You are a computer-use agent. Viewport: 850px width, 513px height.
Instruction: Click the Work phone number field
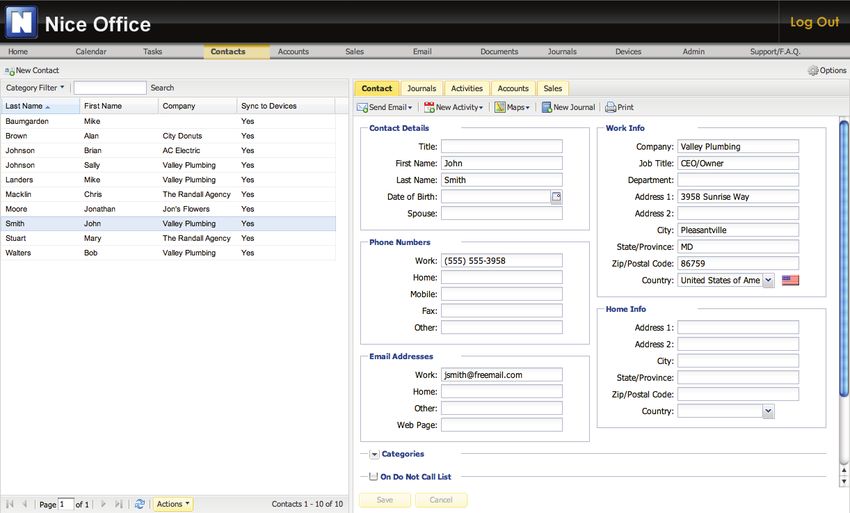click(x=501, y=261)
